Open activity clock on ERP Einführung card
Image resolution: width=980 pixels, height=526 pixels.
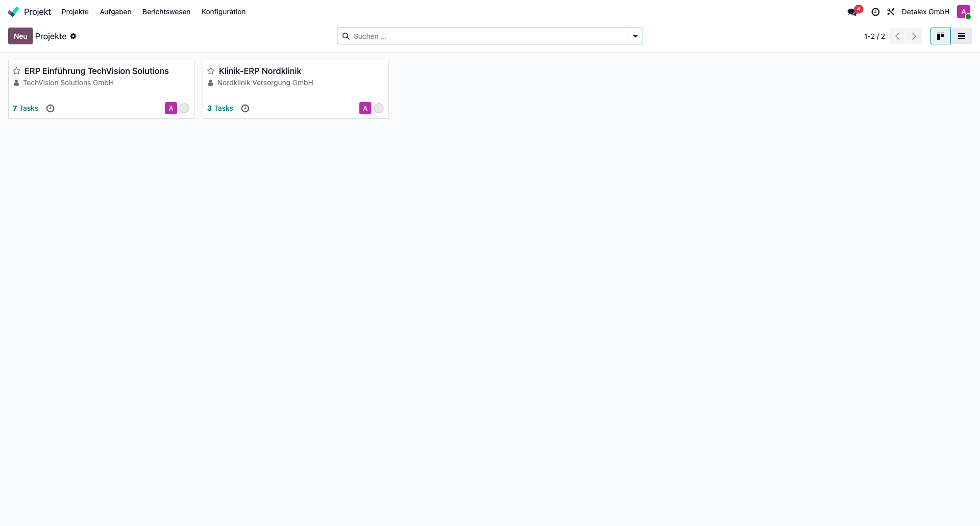tap(50, 108)
